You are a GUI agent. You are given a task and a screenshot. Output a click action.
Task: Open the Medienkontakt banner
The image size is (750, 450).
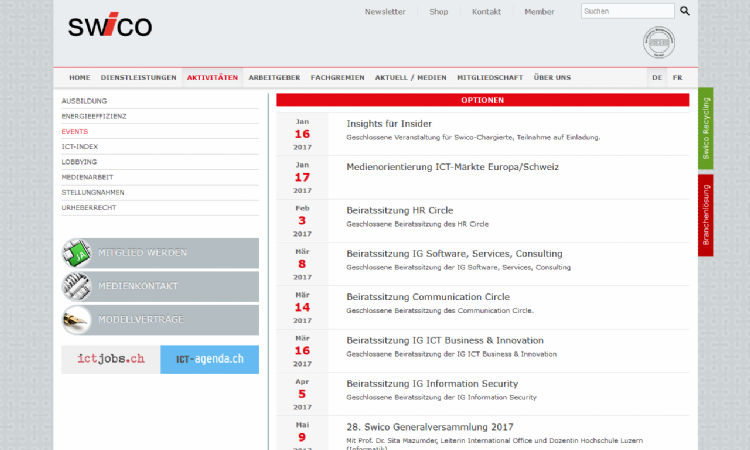160,286
